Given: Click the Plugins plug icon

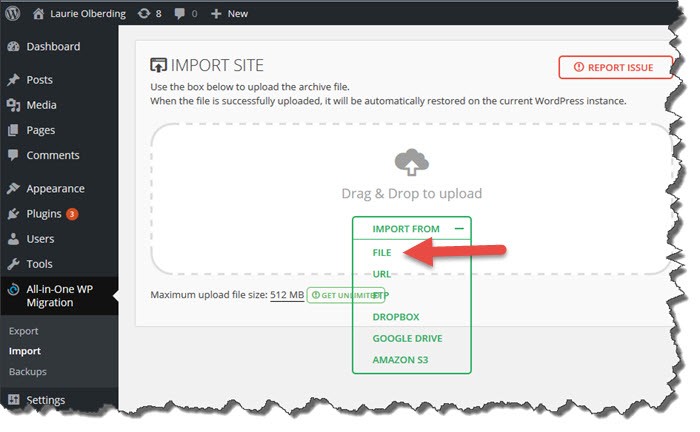Looking at the screenshot, I should [13, 214].
